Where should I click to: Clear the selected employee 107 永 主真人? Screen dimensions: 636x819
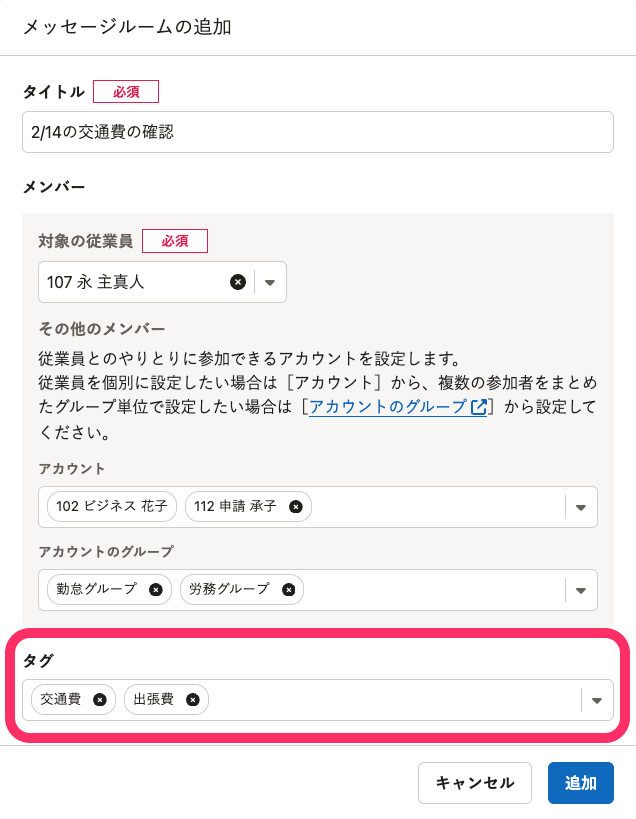[238, 282]
